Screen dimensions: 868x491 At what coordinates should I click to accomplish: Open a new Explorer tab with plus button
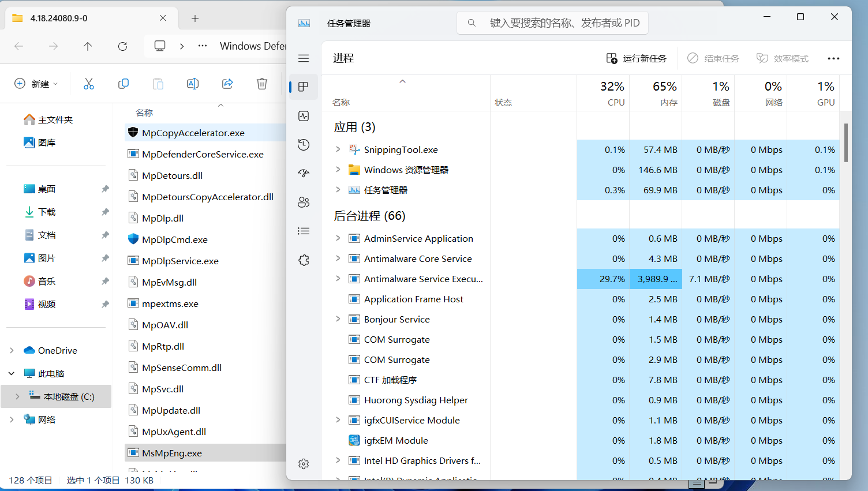(x=195, y=18)
